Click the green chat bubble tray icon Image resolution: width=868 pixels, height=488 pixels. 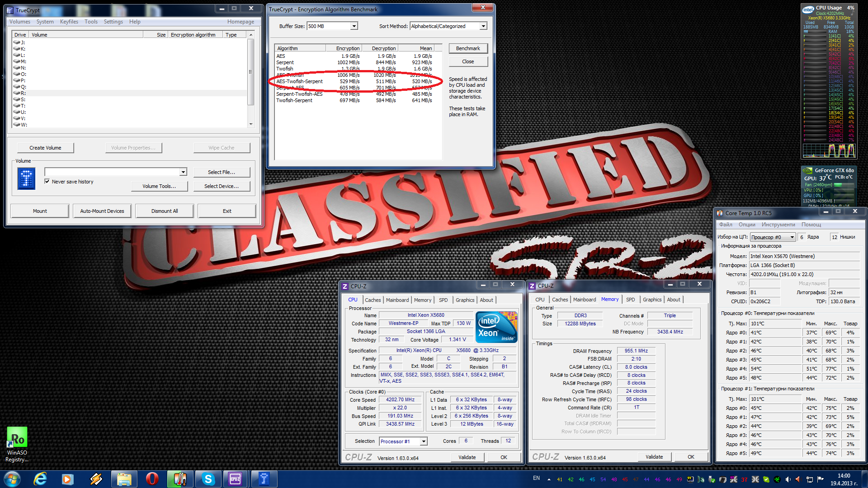pyautogui.click(x=766, y=479)
